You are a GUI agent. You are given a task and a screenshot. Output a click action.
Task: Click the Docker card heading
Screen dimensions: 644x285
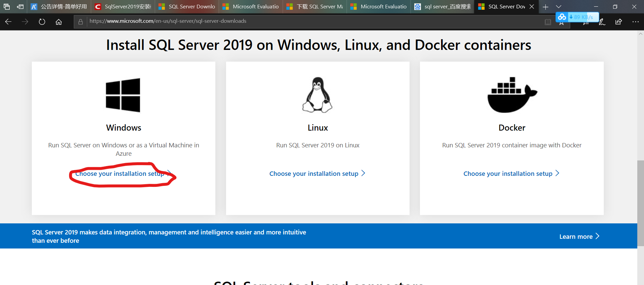point(512,128)
